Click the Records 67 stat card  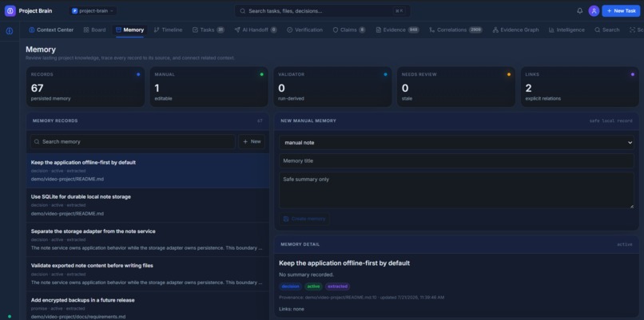coord(85,87)
